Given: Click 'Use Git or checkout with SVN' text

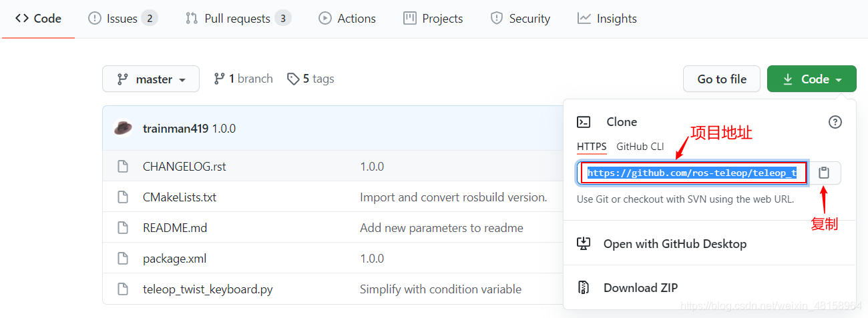Looking at the screenshot, I should click(x=685, y=199).
